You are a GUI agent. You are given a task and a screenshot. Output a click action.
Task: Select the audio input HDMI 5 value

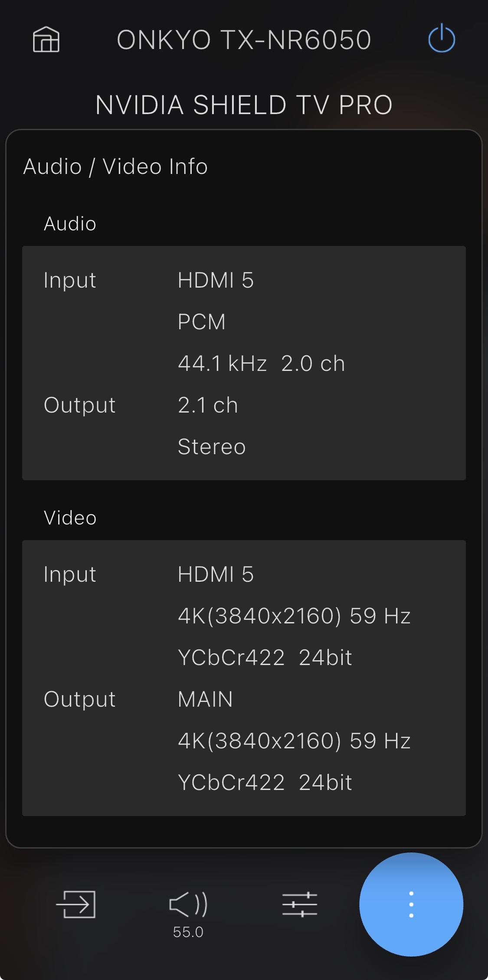coord(216,280)
